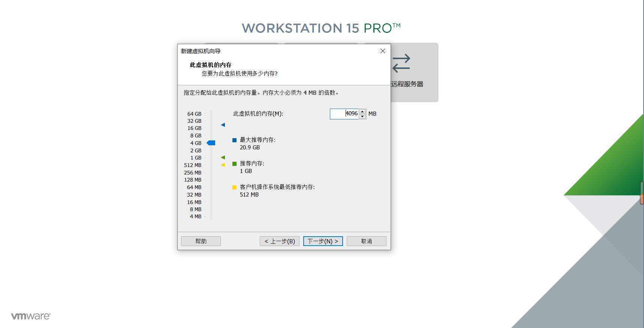Click the green recommended memory marker
The height and width of the screenshot is (328, 644).
[223, 157]
